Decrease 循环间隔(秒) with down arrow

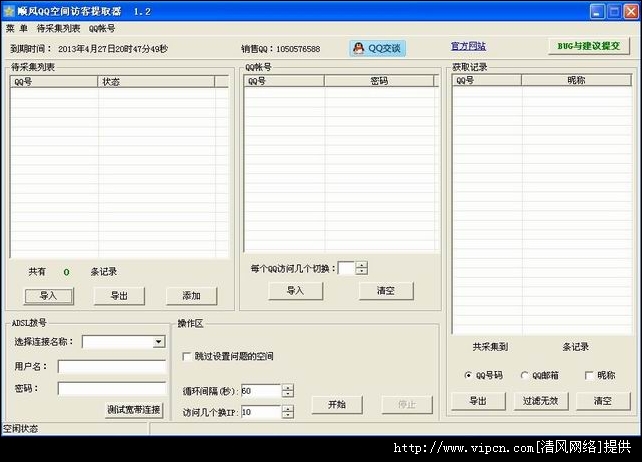(288, 394)
